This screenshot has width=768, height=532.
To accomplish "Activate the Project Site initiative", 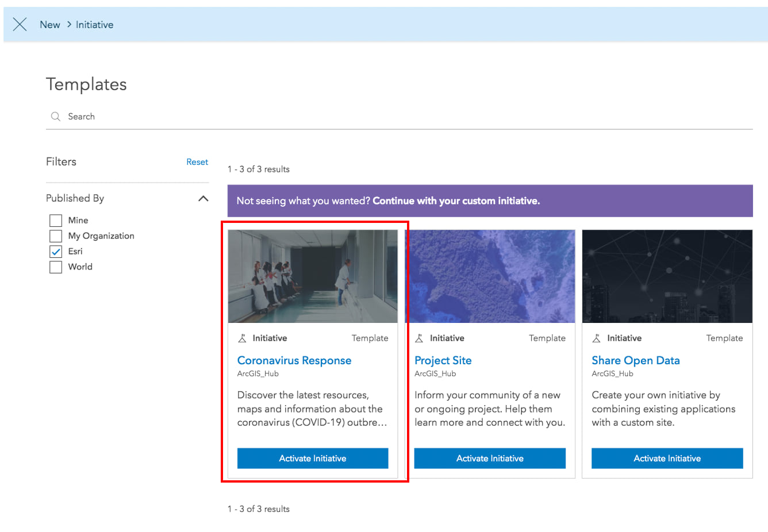I will 490,458.
